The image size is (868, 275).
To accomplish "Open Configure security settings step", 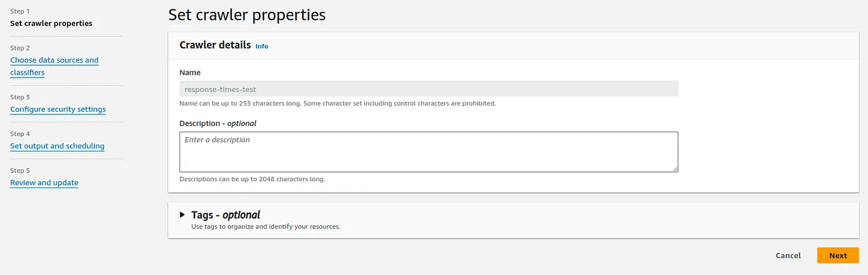I will click(x=58, y=109).
